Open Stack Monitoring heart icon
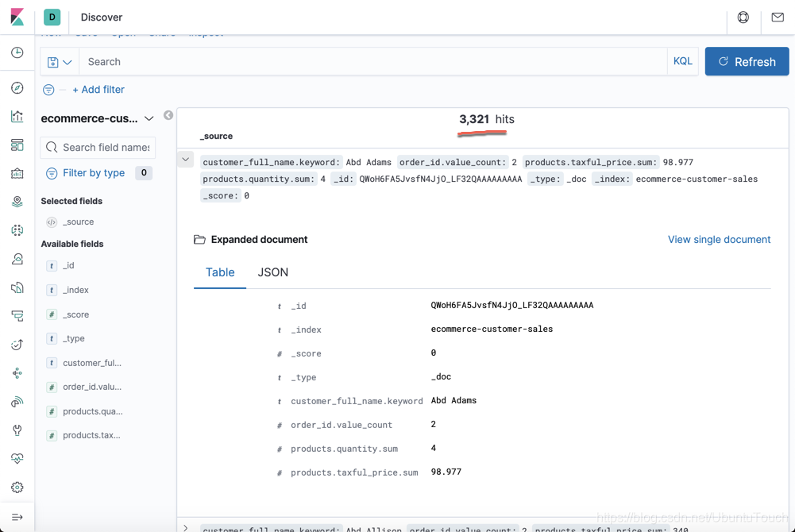Image resolution: width=795 pixels, height=532 pixels. pyautogui.click(x=17, y=458)
